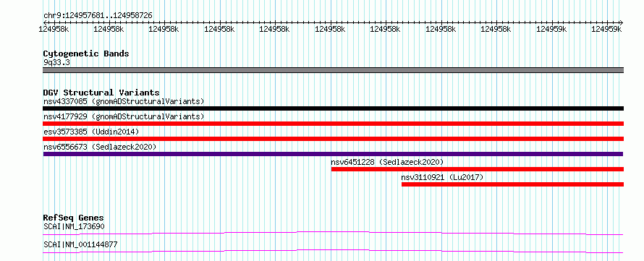Click the nsv4337085 (gnomADStructuralVariants) label

[124, 101]
